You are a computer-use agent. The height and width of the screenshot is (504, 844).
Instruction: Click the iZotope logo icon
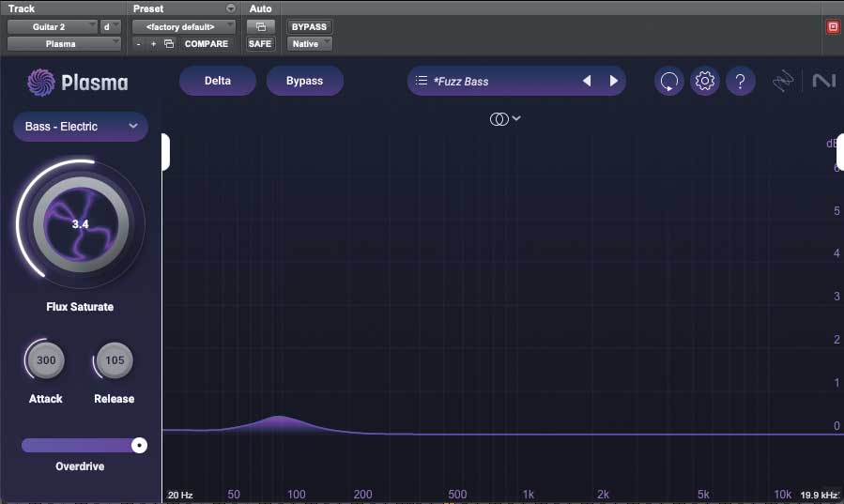783,82
